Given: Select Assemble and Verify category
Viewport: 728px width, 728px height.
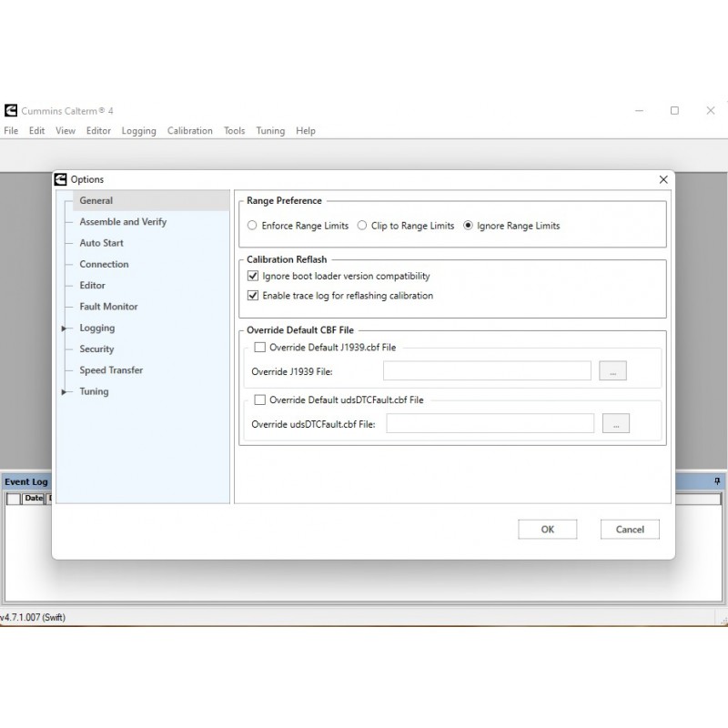Looking at the screenshot, I should [123, 222].
